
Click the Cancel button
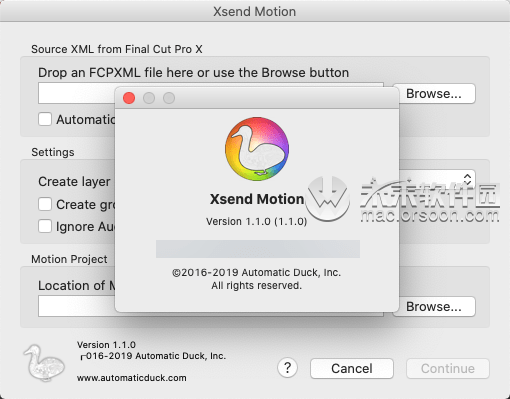pyautogui.click(x=352, y=368)
